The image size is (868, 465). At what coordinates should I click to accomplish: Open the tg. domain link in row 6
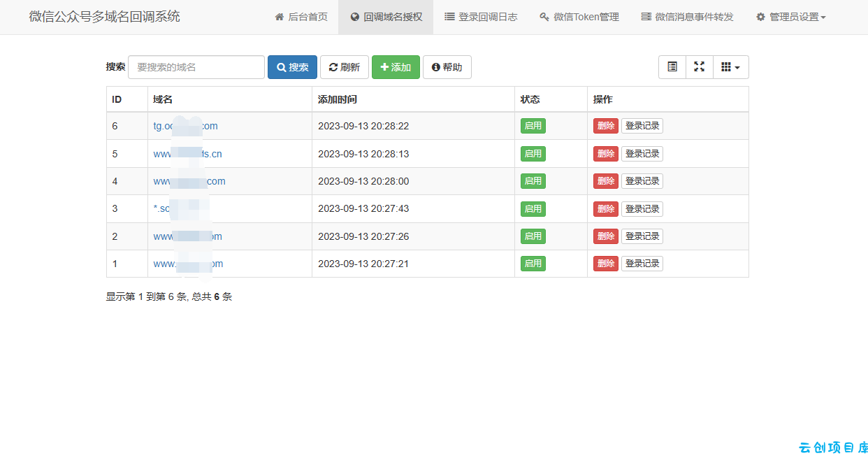pyautogui.click(x=186, y=126)
